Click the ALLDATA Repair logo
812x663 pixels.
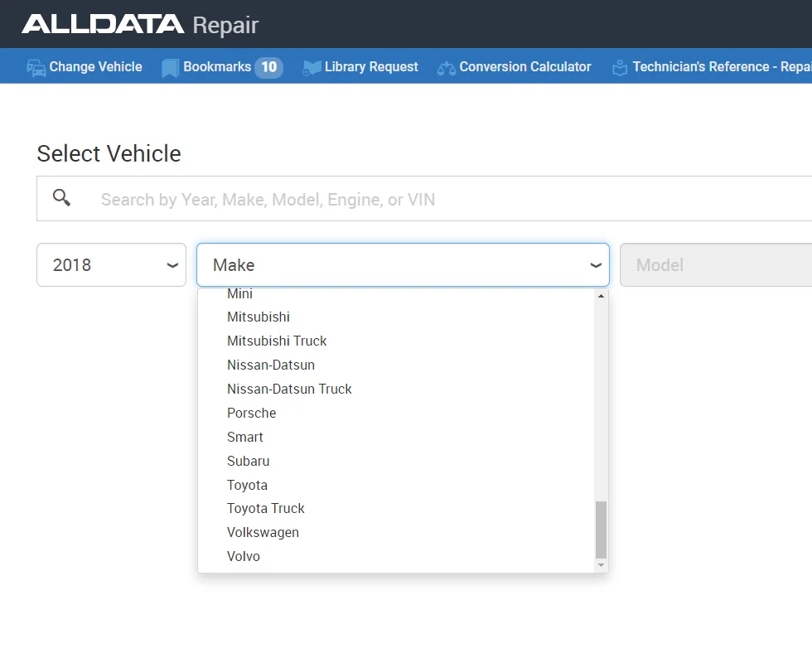point(140,25)
